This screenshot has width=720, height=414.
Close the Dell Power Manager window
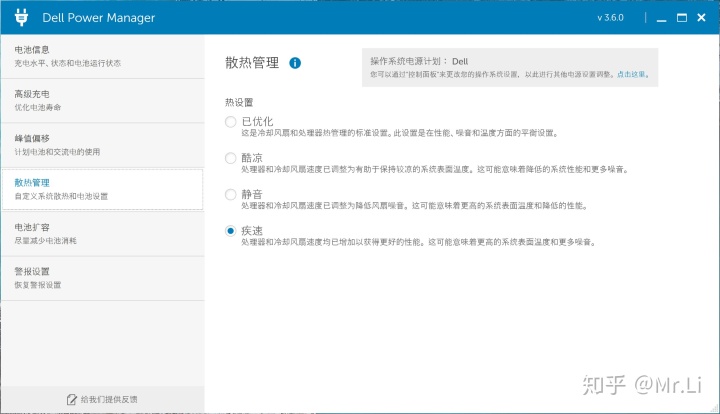tap(701, 17)
